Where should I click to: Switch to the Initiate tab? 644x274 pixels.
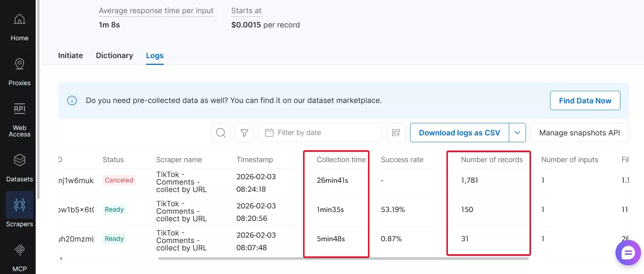(70, 56)
